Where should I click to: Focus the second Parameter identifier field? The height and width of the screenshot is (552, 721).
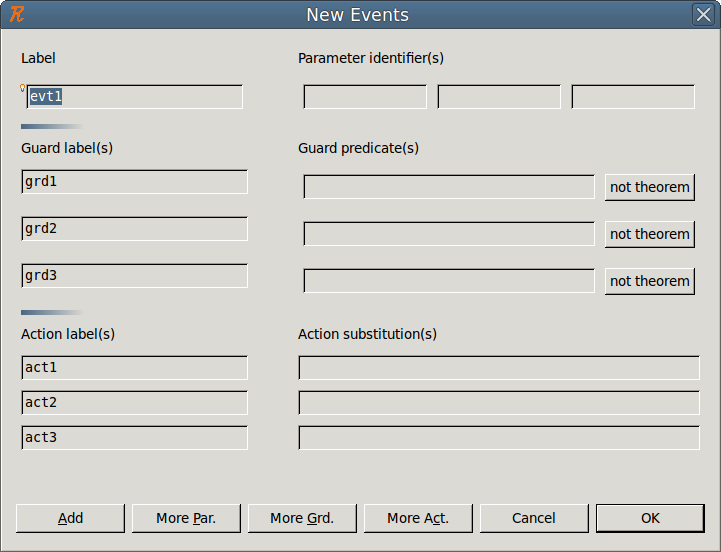click(499, 97)
